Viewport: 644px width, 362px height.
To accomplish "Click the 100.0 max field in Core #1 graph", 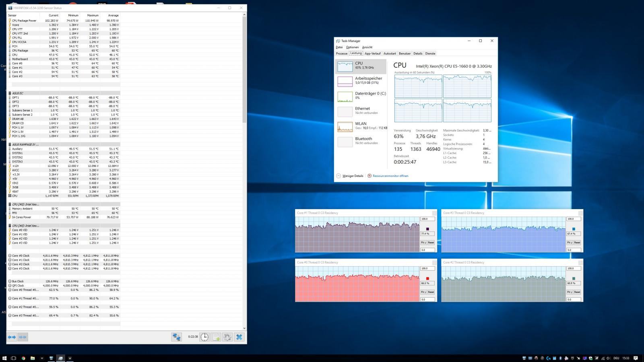I will click(428, 219).
